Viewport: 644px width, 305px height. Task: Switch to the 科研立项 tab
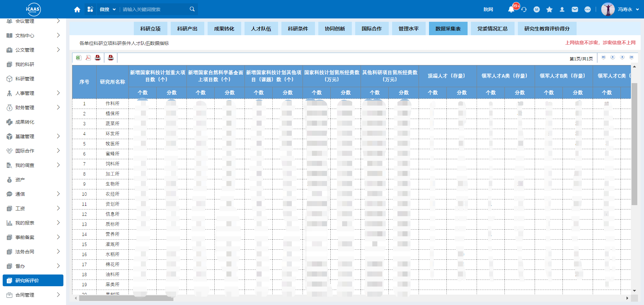point(150,29)
